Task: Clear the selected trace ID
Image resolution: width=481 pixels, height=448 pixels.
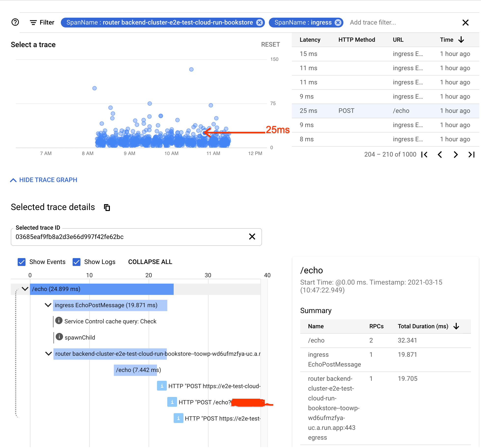Action: click(252, 237)
